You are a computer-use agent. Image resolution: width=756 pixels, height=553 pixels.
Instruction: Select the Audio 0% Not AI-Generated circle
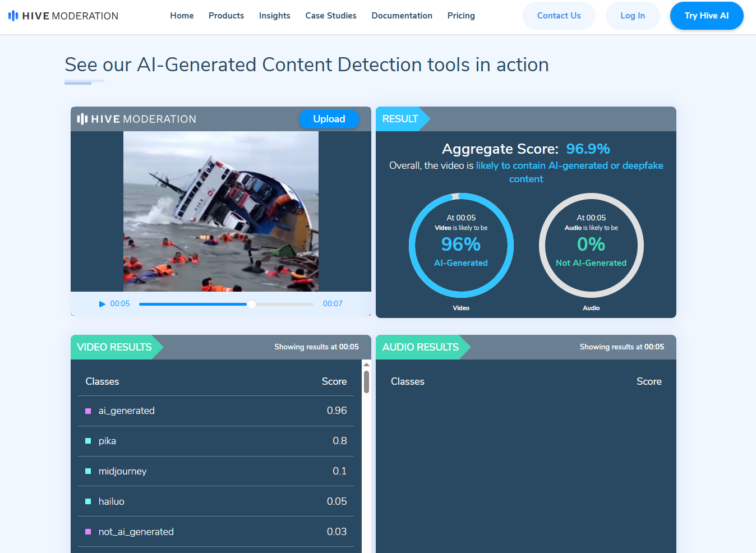pos(591,246)
